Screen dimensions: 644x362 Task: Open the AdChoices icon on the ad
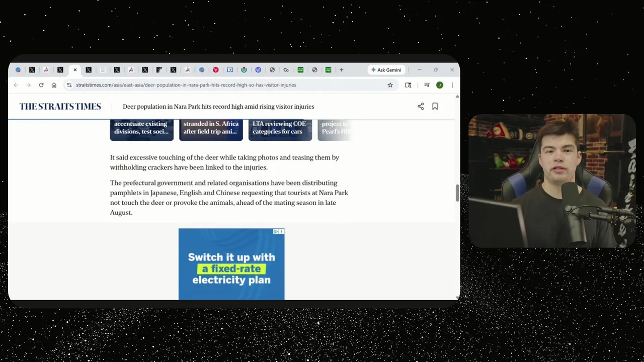[x=276, y=232]
